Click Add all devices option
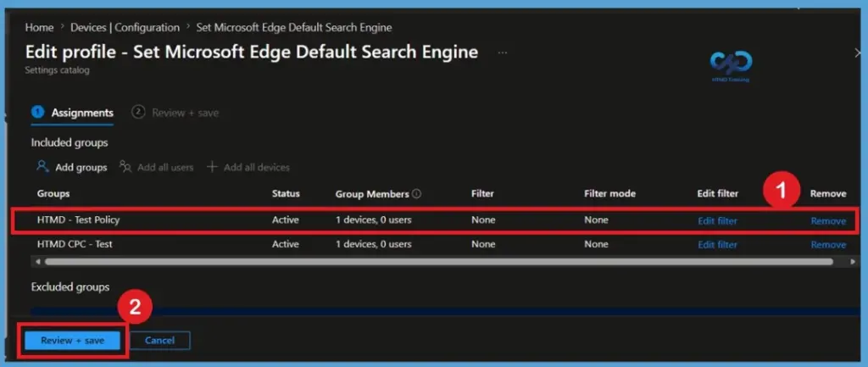Screen dimensions: 868x367 click(248, 167)
